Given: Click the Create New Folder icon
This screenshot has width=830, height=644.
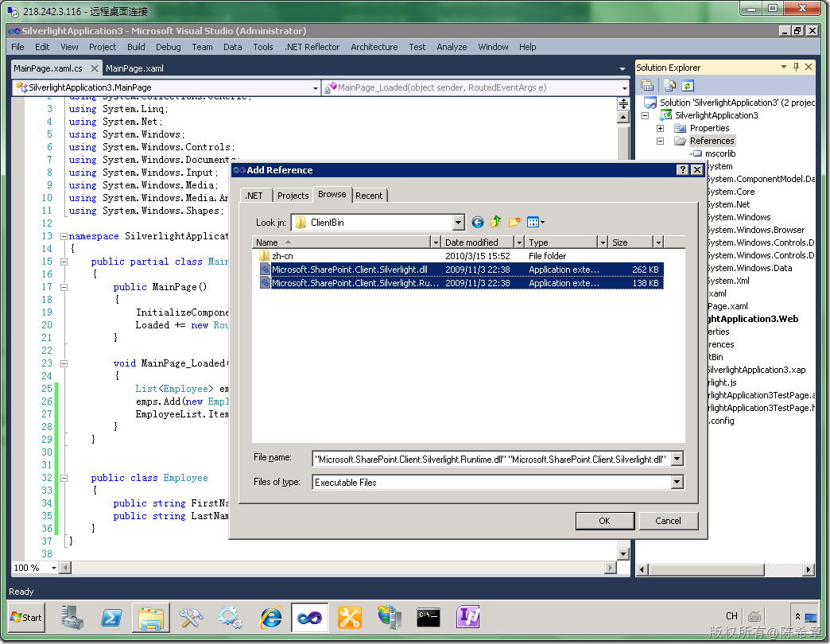Looking at the screenshot, I should coord(514,223).
